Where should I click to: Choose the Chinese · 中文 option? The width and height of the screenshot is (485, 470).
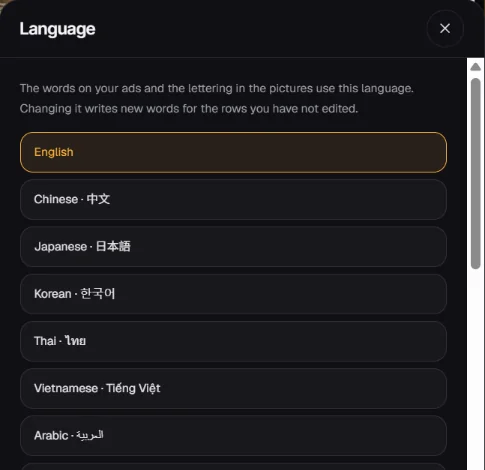click(233, 199)
